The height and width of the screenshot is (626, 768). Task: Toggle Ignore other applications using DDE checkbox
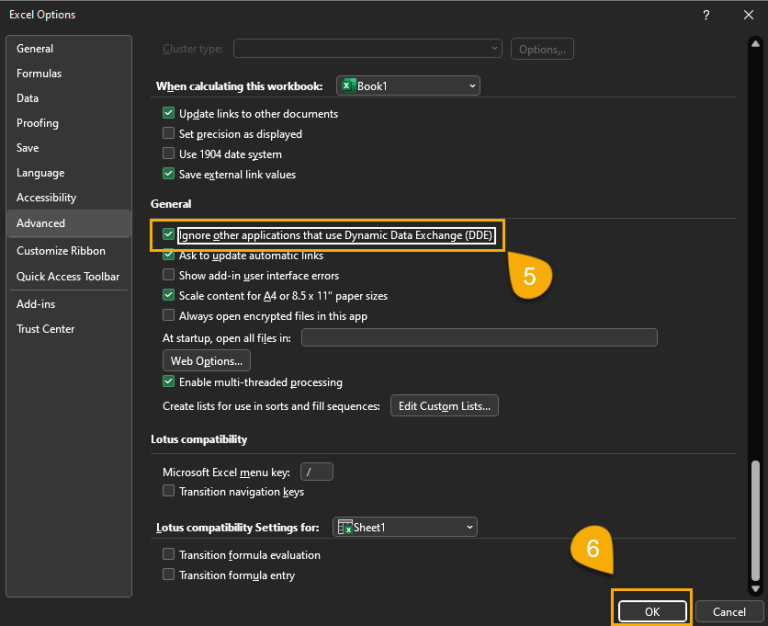pos(169,235)
